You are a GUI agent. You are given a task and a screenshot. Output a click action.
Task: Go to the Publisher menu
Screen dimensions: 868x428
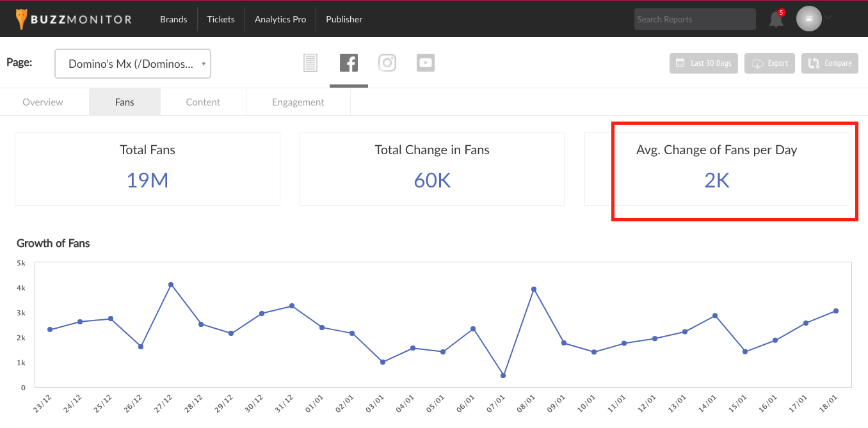(344, 19)
